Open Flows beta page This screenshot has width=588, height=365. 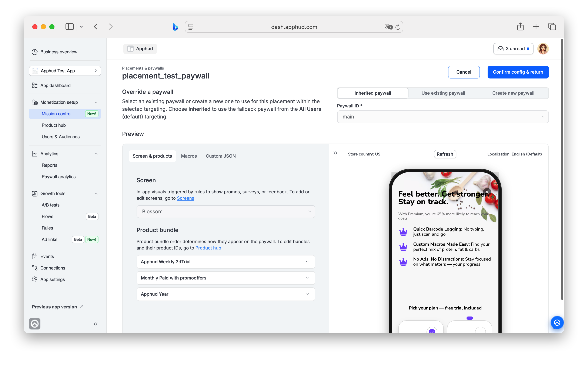(48, 217)
